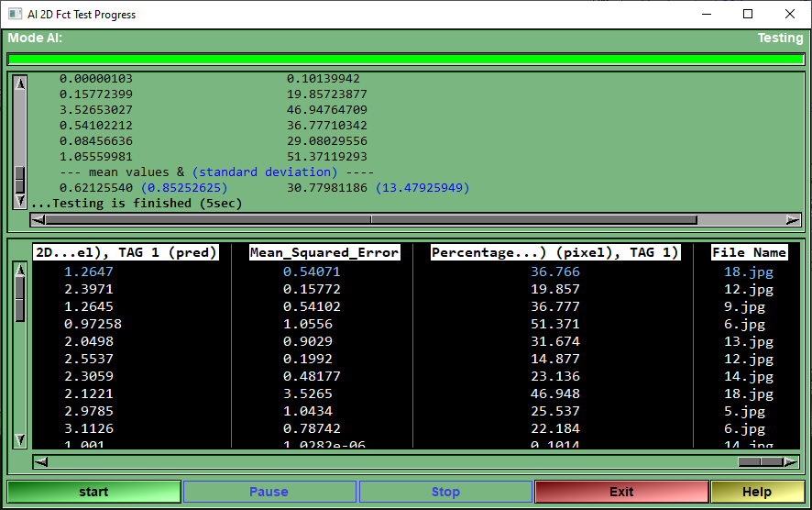The image size is (812, 510).
Task: Click standard deviation value (13.47925949)
Action: (x=422, y=188)
